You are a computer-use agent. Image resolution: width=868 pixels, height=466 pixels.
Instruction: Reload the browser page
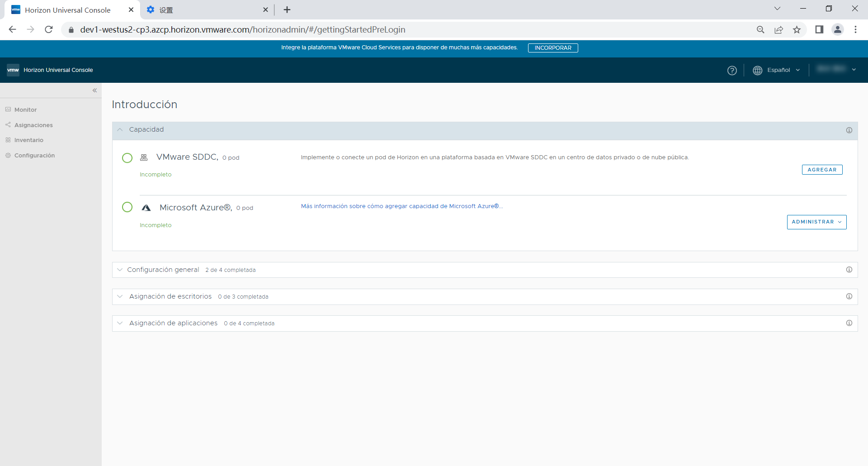coord(49,29)
